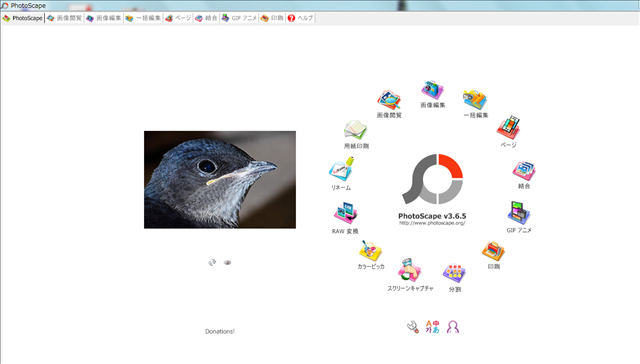Click the bird photo thumbnail
This screenshot has height=364, width=640.
click(x=220, y=180)
